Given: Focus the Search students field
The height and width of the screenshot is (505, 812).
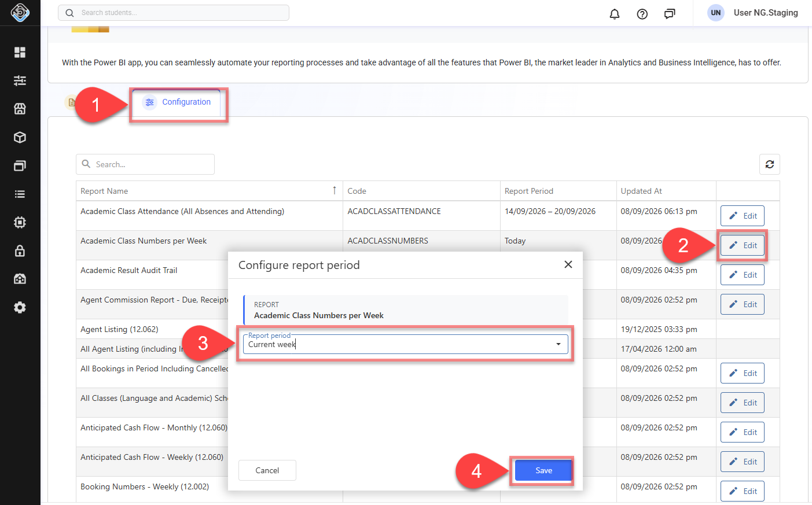Looking at the screenshot, I should pyautogui.click(x=174, y=13).
